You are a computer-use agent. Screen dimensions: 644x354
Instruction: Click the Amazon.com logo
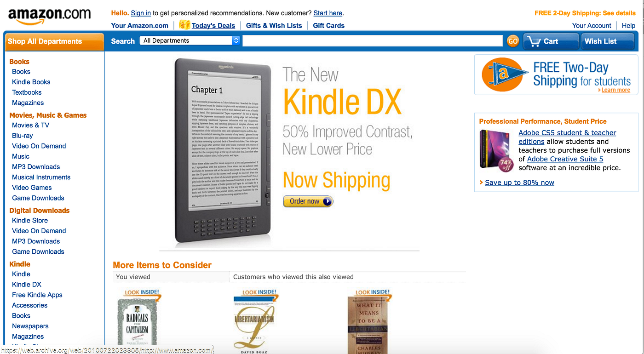tap(50, 17)
